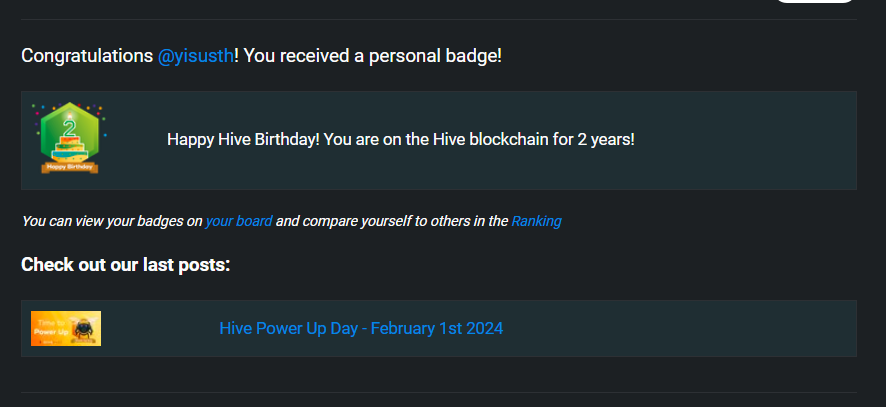Click the 2-year Happy Birthday badge image
This screenshot has width=886, height=407.
pyautogui.click(x=70, y=139)
